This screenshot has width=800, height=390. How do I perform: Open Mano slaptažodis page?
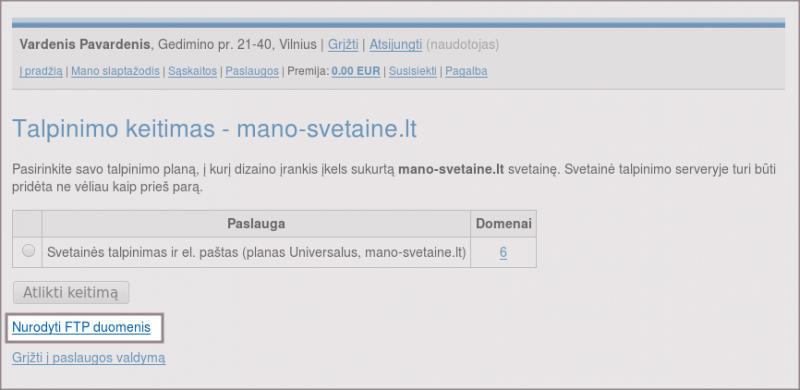(x=115, y=71)
